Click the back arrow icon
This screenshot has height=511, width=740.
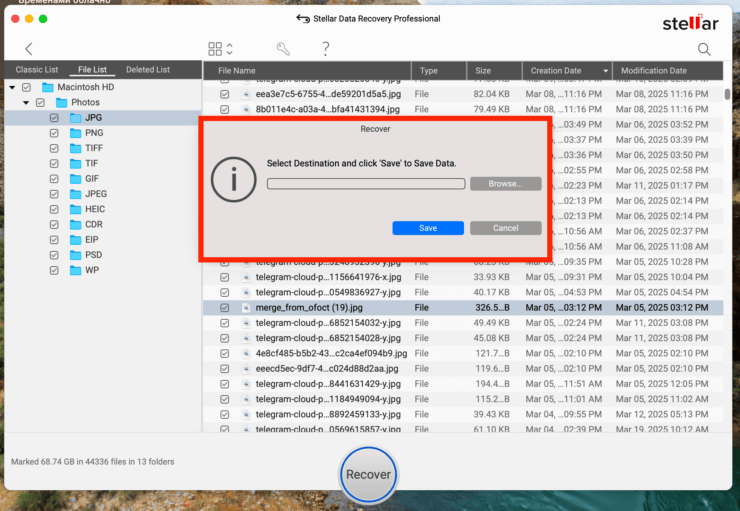pos(28,49)
